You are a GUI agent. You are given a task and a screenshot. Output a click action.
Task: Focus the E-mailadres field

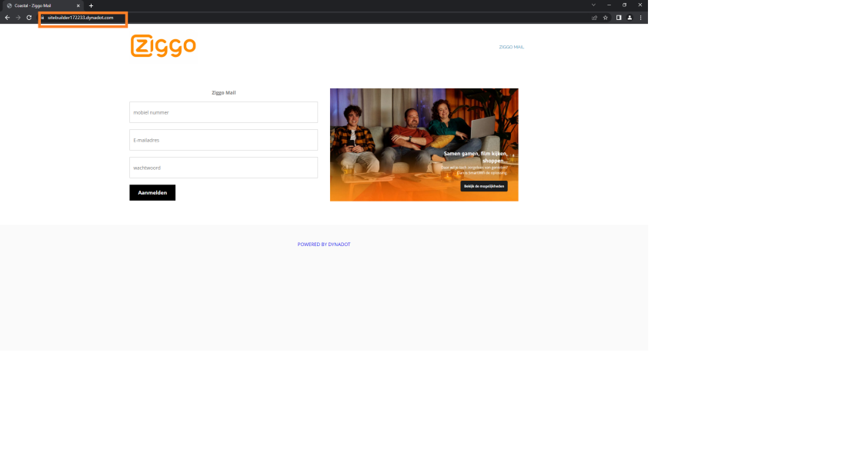224,140
